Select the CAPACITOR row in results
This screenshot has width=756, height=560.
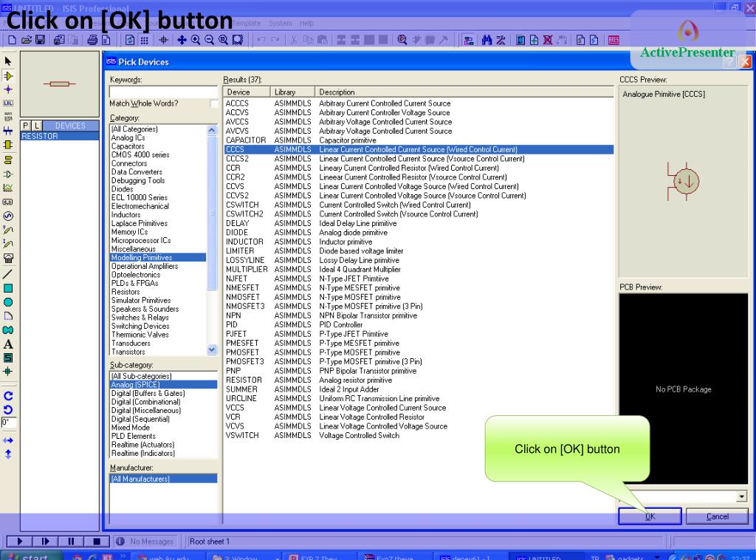coord(245,140)
